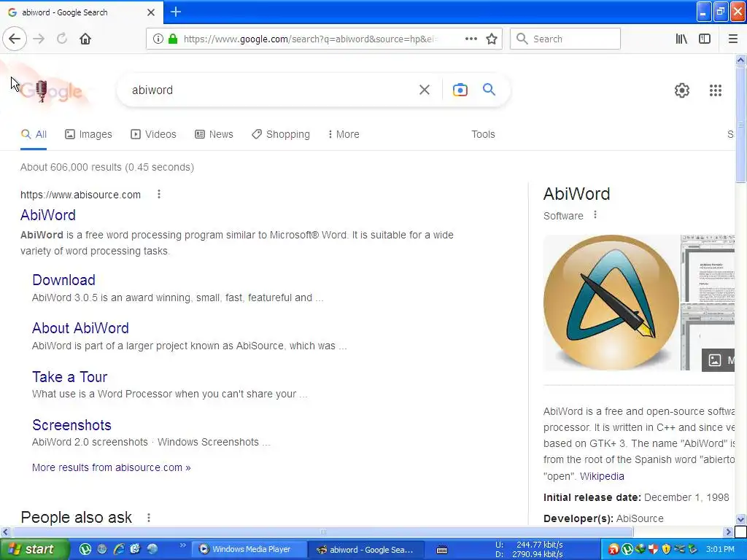
Task: Click the scroll up arrow
Action: coord(740,60)
